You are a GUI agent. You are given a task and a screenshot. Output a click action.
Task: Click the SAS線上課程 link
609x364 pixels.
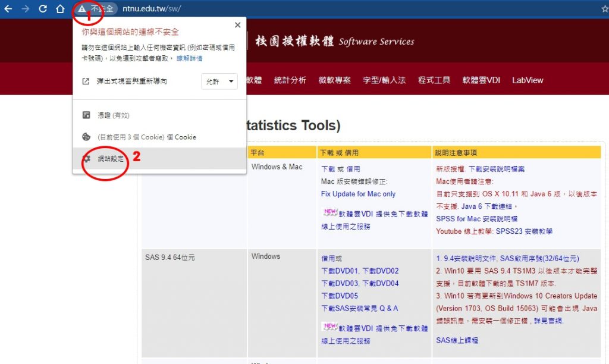point(457,340)
